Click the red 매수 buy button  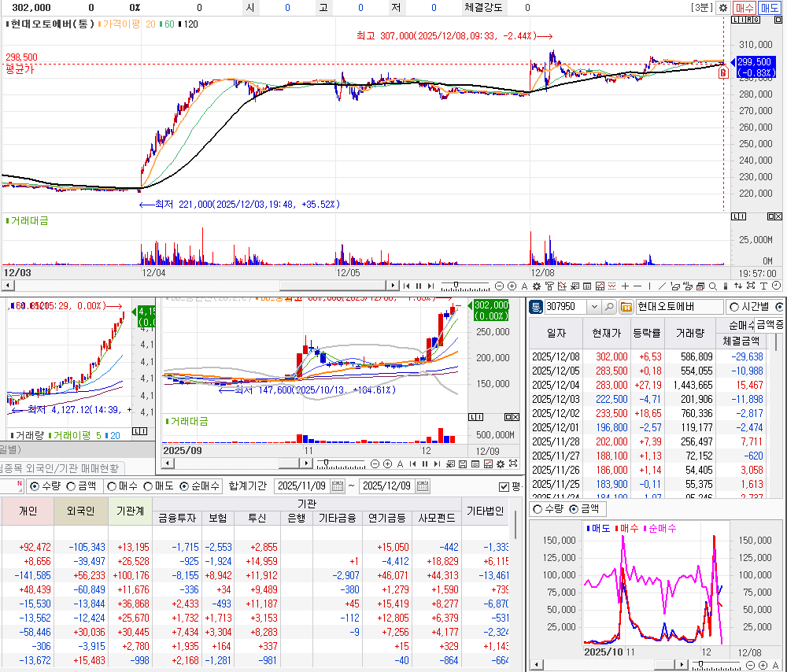point(744,8)
